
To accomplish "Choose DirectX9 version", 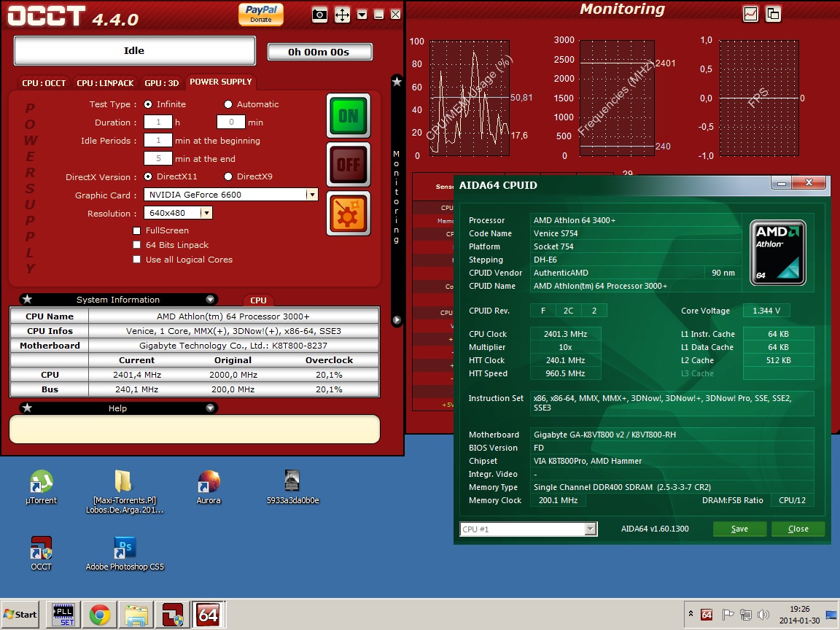I will (228, 176).
